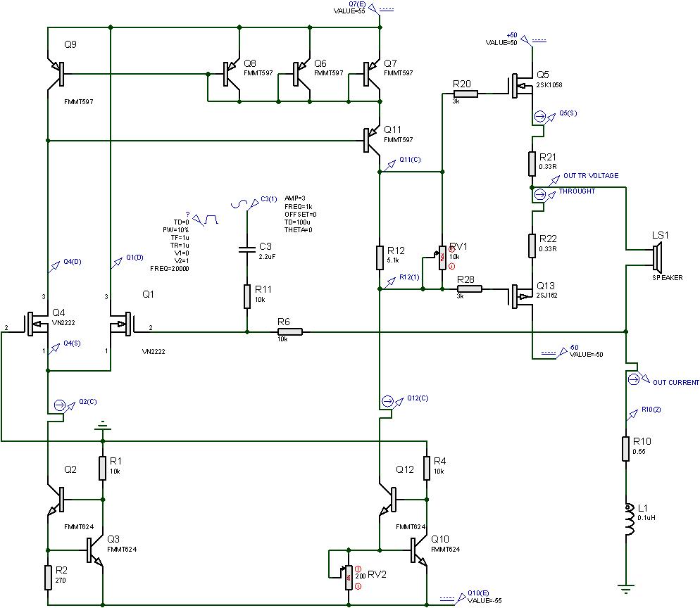Click the Q11(C) voltage probe
This screenshot has height=608, width=700.
[389, 165]
